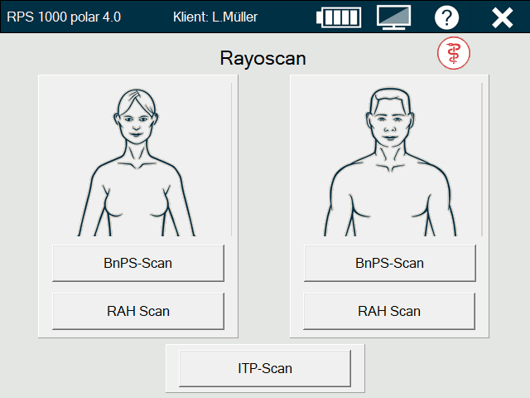Image resolution: width=530 pixels, height=398 pixels.
Task: Start BnPS-Scan for female figure
Action: click(x=138, y=263)
